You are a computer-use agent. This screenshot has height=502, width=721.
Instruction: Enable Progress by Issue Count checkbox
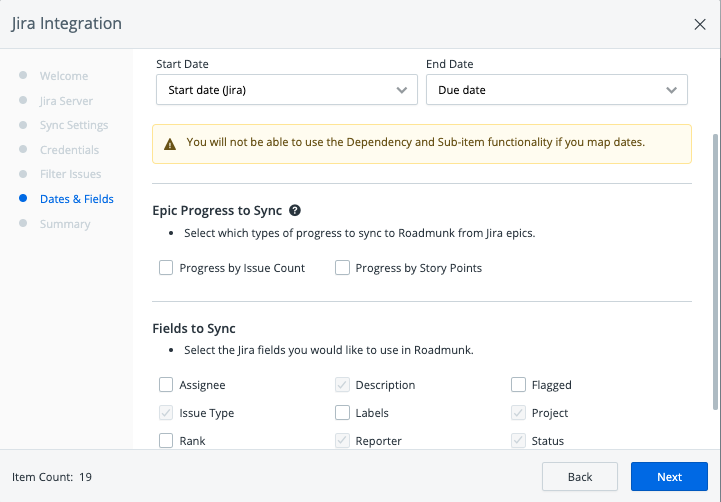click(x=166, y=268)
